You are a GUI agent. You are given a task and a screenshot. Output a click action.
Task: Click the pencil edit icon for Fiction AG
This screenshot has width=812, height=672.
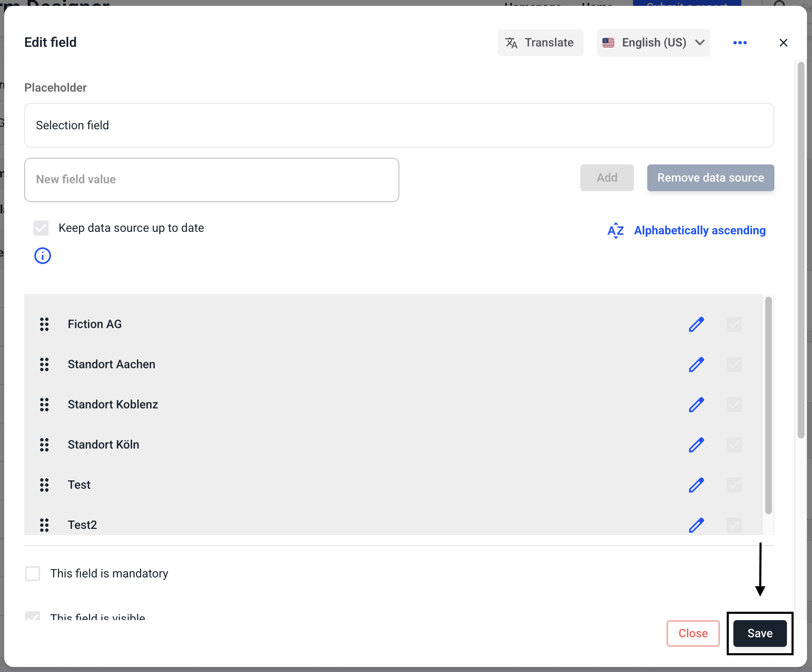(x=696, y=324)
